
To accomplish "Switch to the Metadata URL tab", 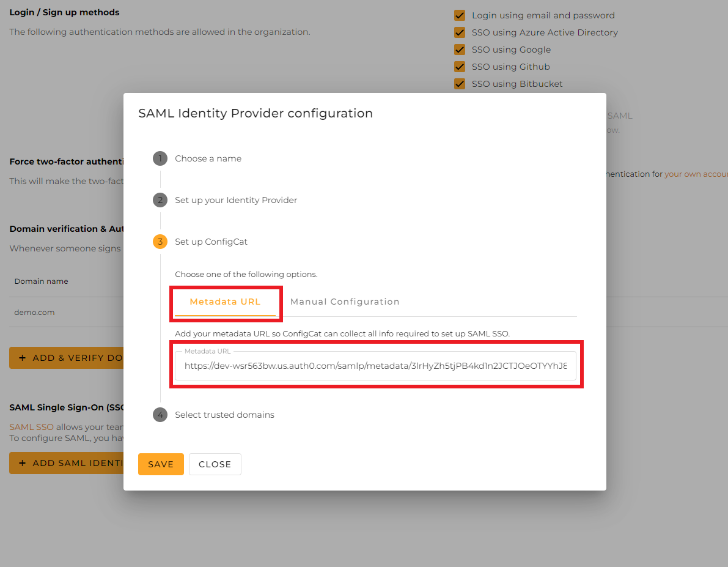I will tap(225, 302).
